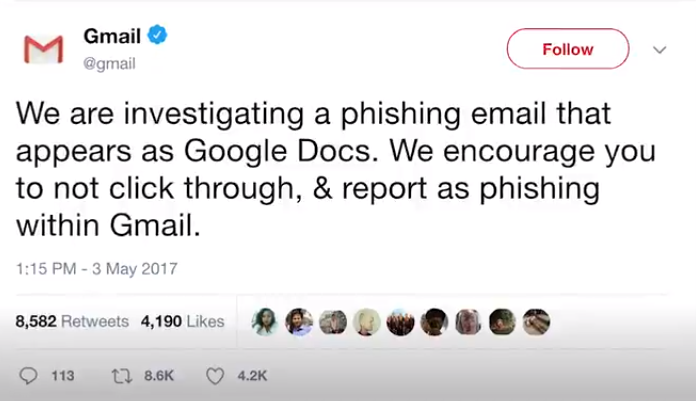Open the second liker avatar in the row
Screen dimensions: 696x401
[x=299, y=322]
